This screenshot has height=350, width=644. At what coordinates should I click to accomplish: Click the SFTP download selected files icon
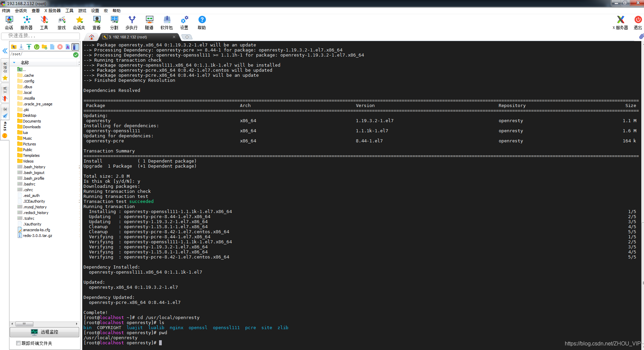(x=21, y=47)
